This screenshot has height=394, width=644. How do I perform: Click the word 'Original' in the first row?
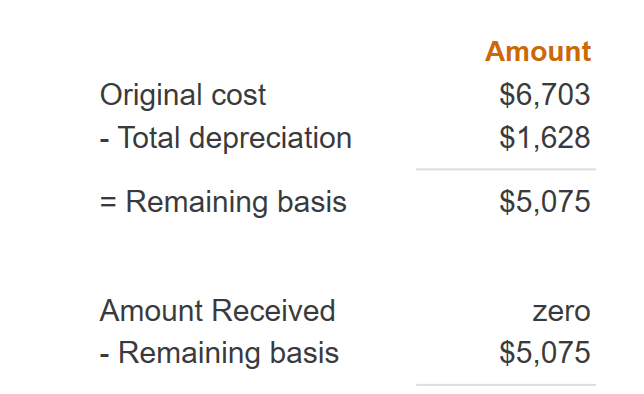click(151, 95)
